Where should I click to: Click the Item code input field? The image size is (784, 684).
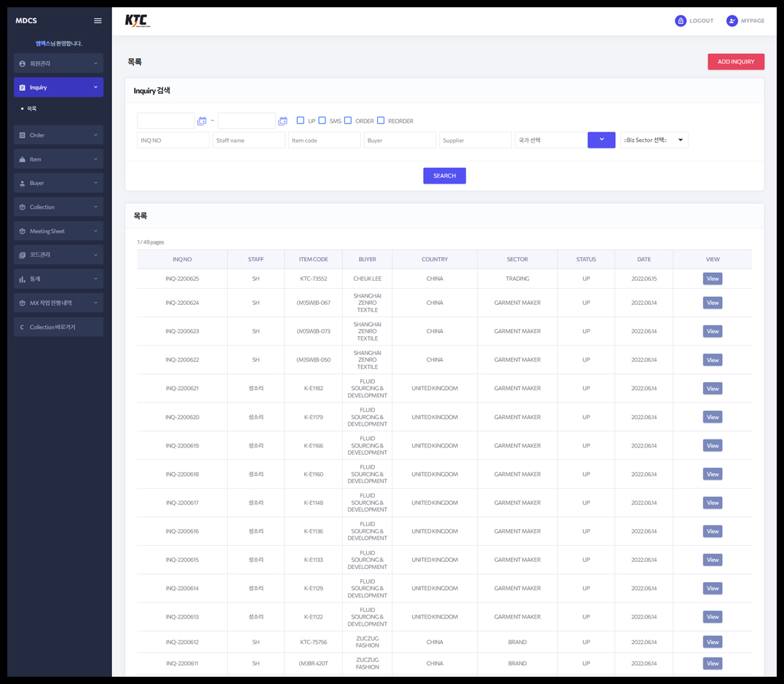point(324,140)
